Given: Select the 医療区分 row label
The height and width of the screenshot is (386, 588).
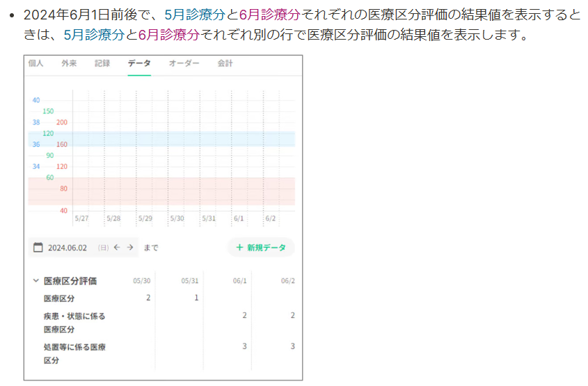Looking at the screenshot, I should 59,298.
